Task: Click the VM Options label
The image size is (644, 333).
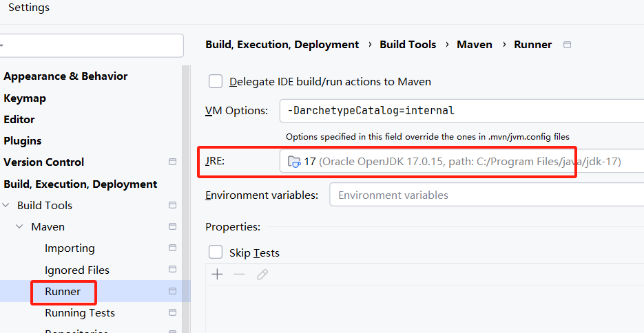Action: coord(236,111)
